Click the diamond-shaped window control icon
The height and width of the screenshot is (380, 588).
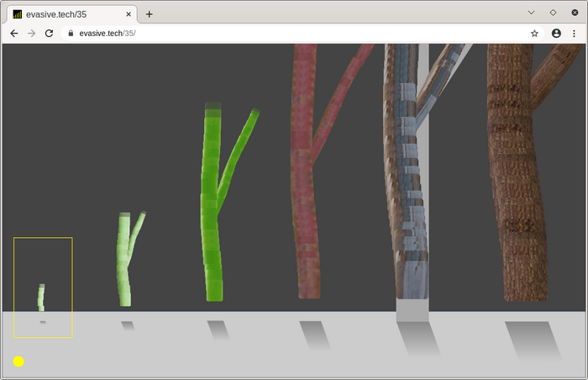click(553, 13)
